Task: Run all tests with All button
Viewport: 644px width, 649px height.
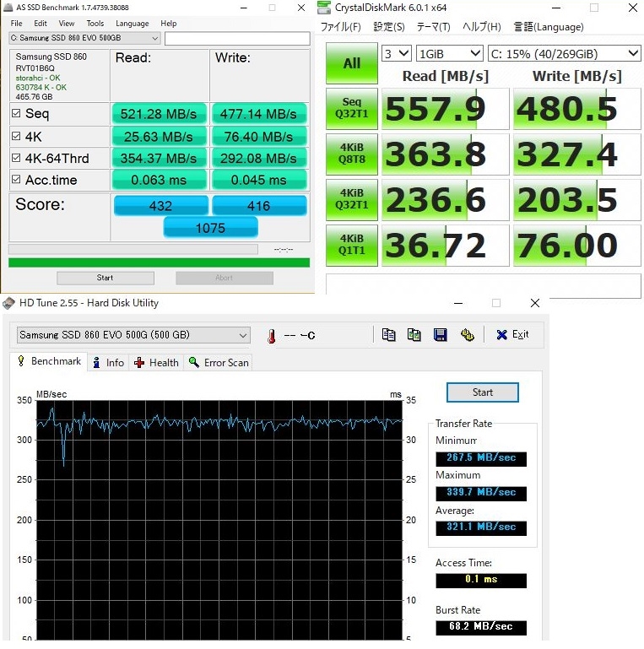Action: click(x=351, y=63)
